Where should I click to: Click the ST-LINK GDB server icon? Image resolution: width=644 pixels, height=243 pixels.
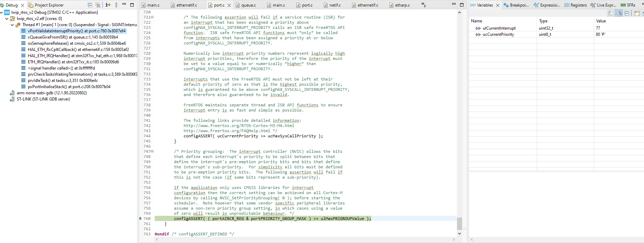(x=12, y=99)
